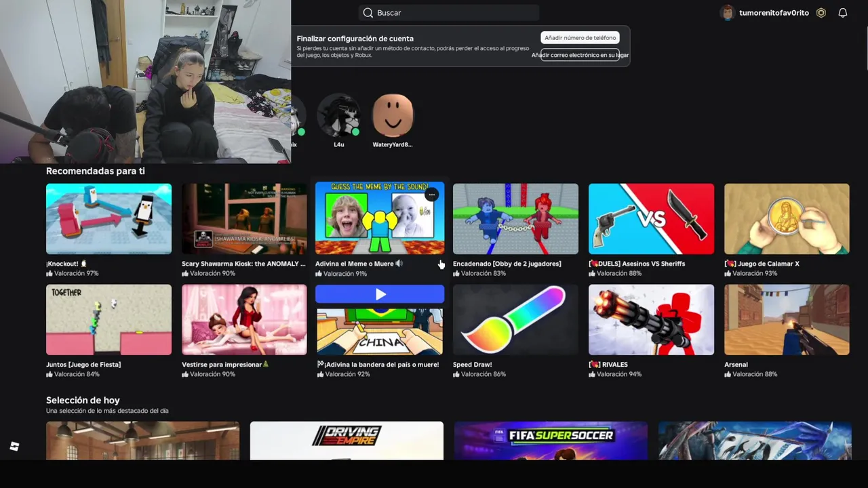The image size is (868, 488).
Task: Open the notifications bell
Action: point(843,13)
